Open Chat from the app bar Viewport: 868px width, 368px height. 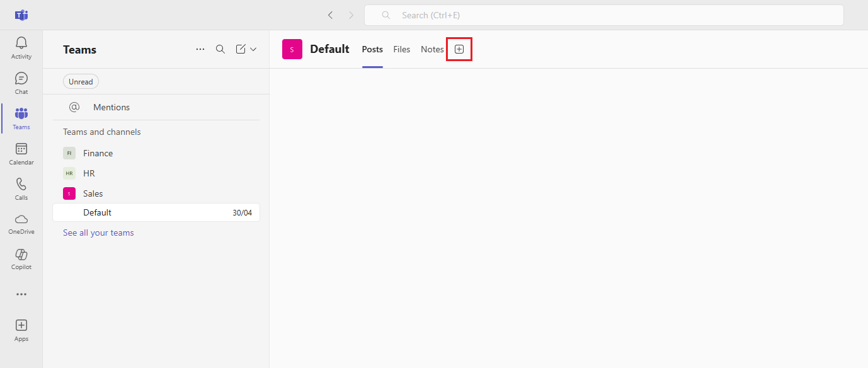(21, 83)
